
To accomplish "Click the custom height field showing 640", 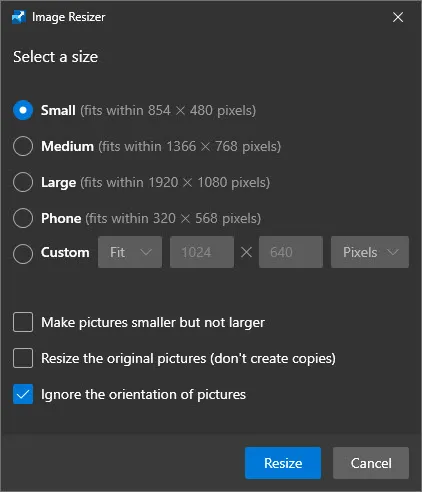I will point(291,252).
